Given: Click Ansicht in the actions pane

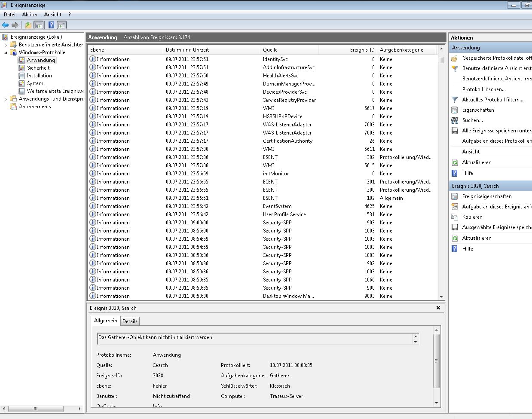Looking at the screenshot, I should [471, 152].
